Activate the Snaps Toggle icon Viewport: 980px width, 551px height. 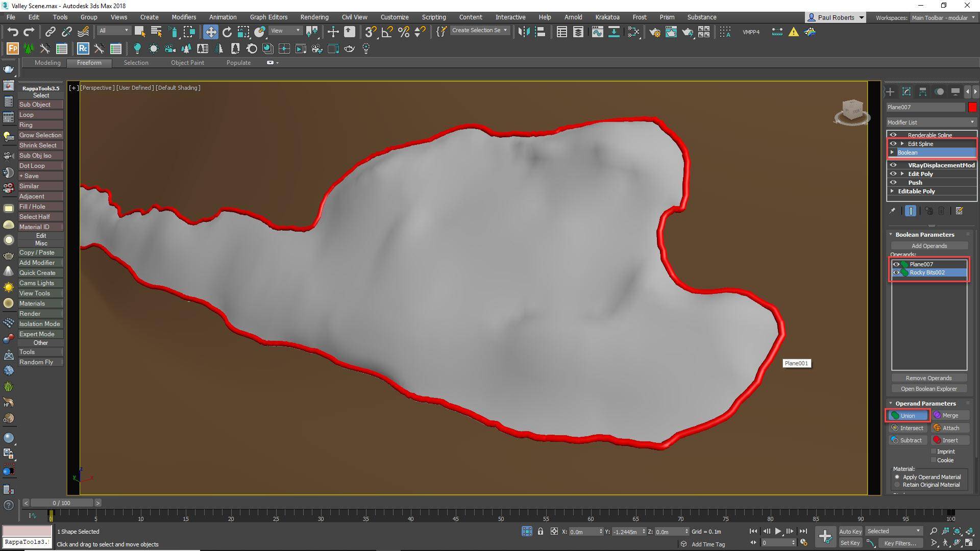370,32
